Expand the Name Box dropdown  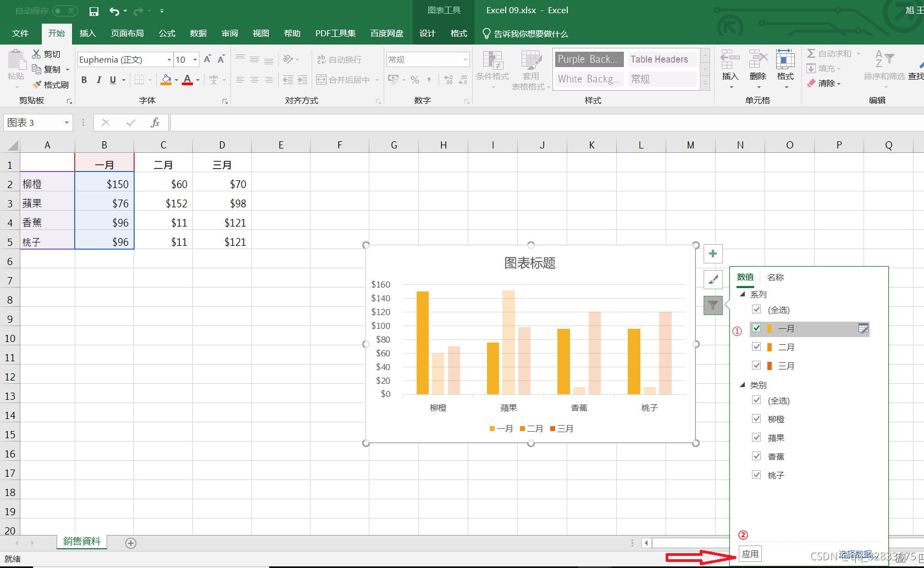pos(67,123)
